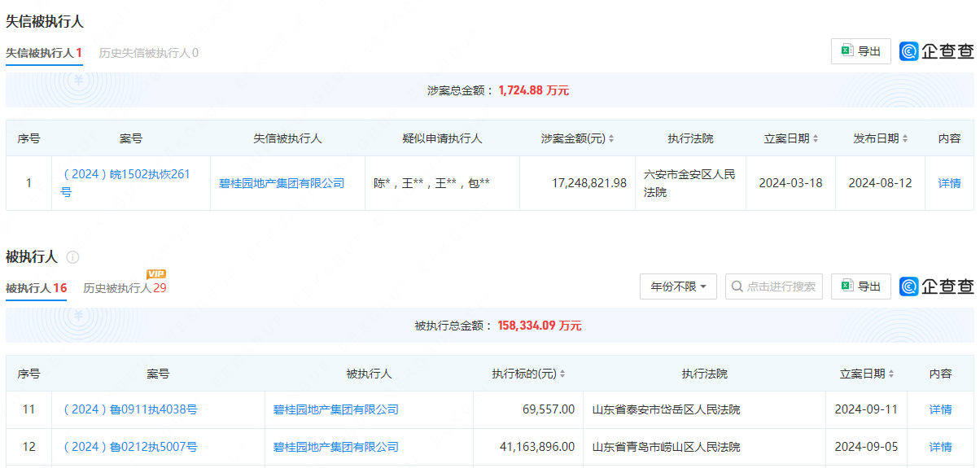980x468 pixels.
Task: Open case (2024)鲁0212执5007号 link
Action: click(x=129, y=447)
